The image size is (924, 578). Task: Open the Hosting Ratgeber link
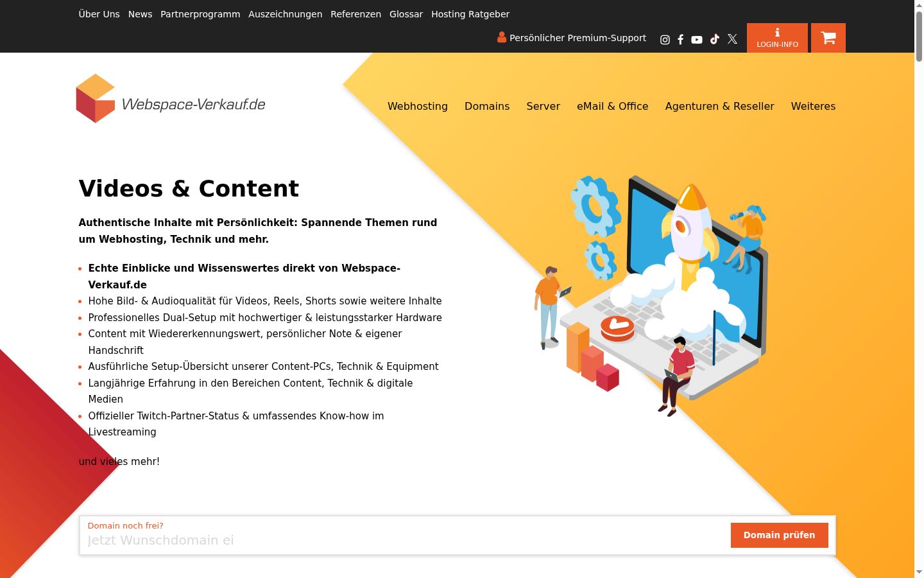click(470, 14)
